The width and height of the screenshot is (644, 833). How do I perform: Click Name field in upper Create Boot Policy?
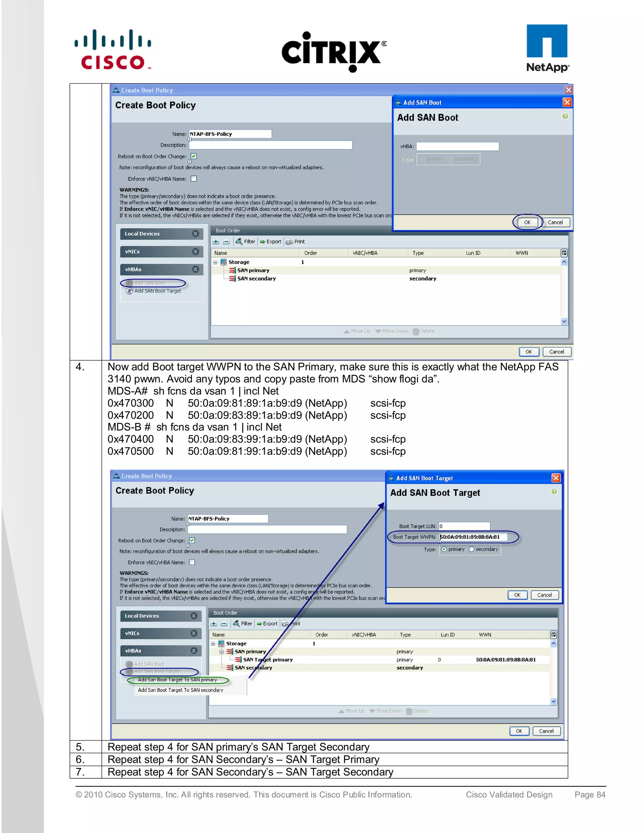230,134
